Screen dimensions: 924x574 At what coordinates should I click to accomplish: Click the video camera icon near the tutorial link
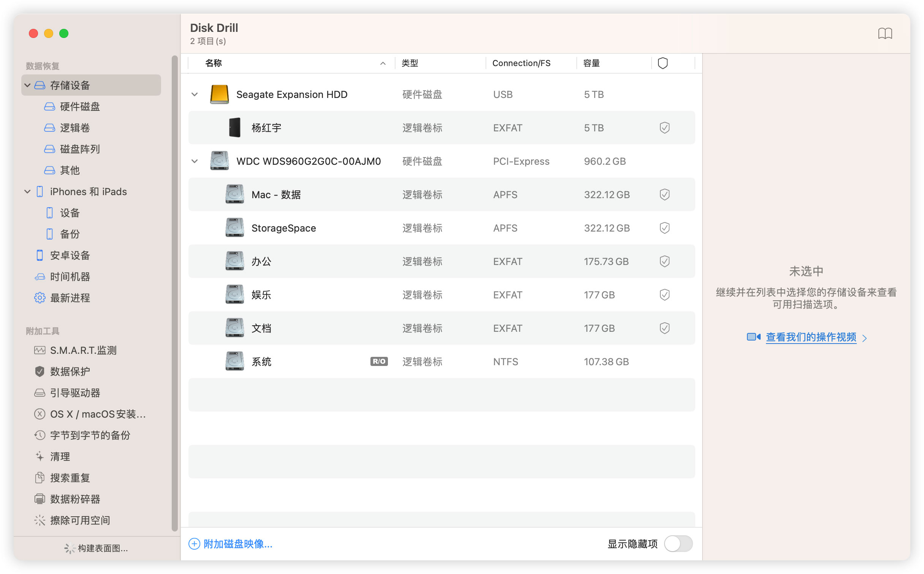(x=753, y=337)
